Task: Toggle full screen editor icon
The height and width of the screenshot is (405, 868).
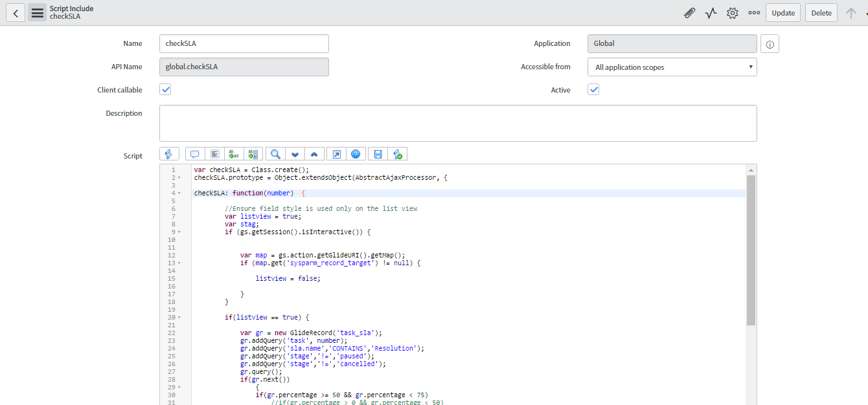Action: pyautogui.click(x=336, y=154)
